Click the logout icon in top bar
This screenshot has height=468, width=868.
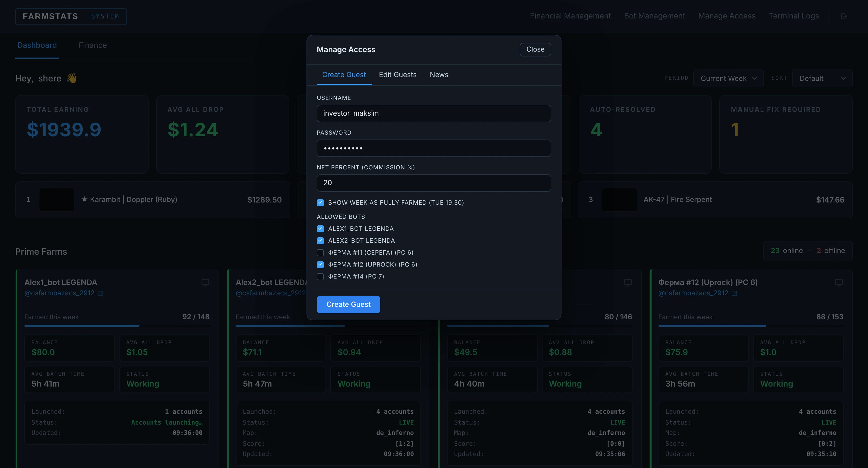(x=844, y=16)
